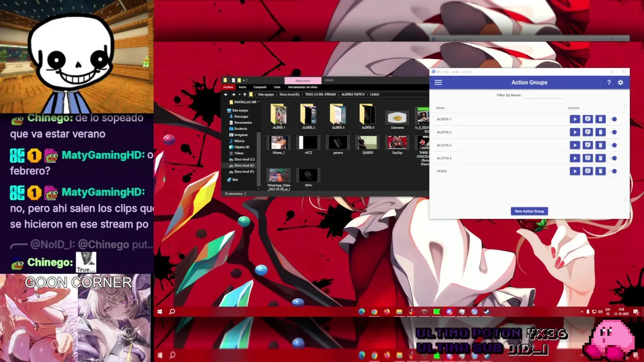644x362 pixels.
Task: Select the ALERTA 1 folder in Explorer
Action: 279,117
